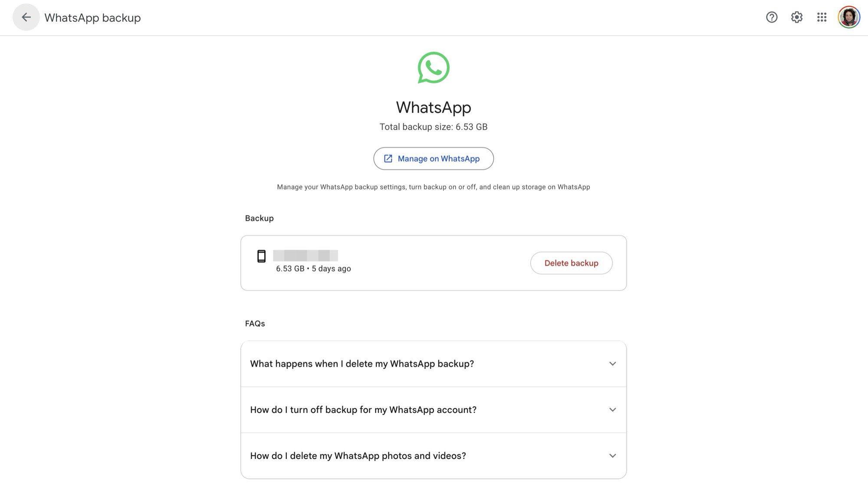Click the WhatsApp backup page title
868x488 pixels.
pos(92,18)
